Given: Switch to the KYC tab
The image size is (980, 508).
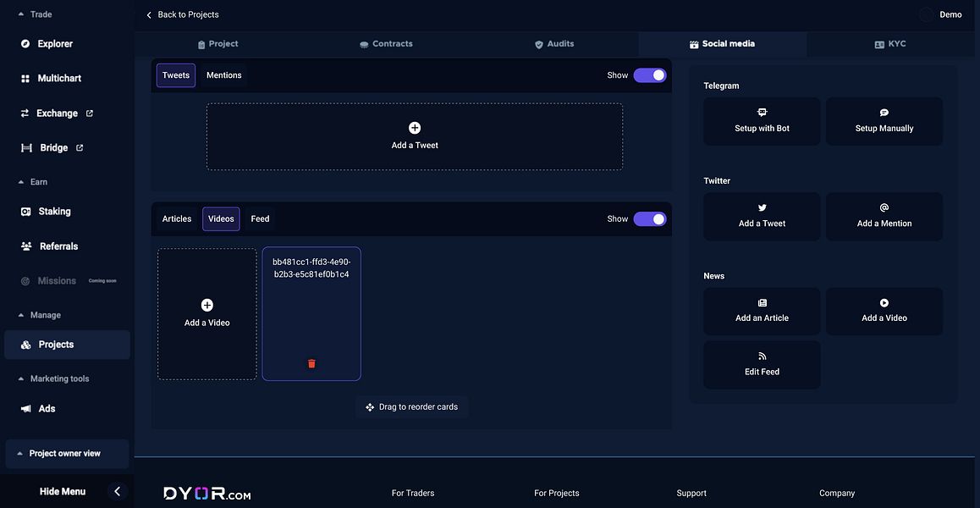Looking at the screenshot, I should [x=890, y=44].
